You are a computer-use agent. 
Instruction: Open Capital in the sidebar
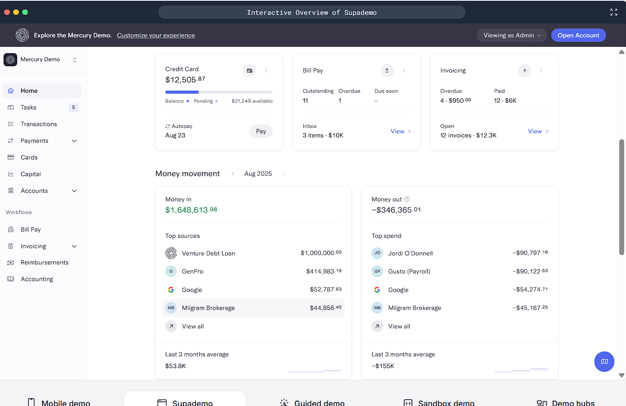pos(42,174)
